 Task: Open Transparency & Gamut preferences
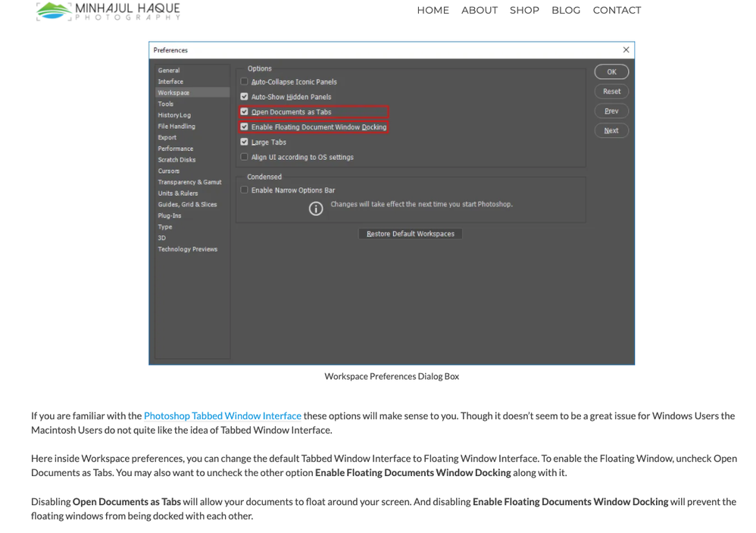[189, 182]
